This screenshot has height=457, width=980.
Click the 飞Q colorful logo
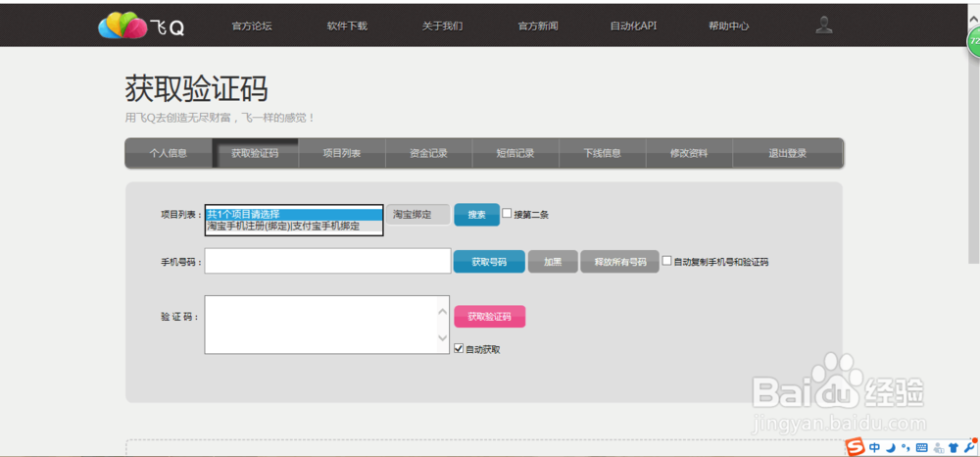[x=141, y=25]
